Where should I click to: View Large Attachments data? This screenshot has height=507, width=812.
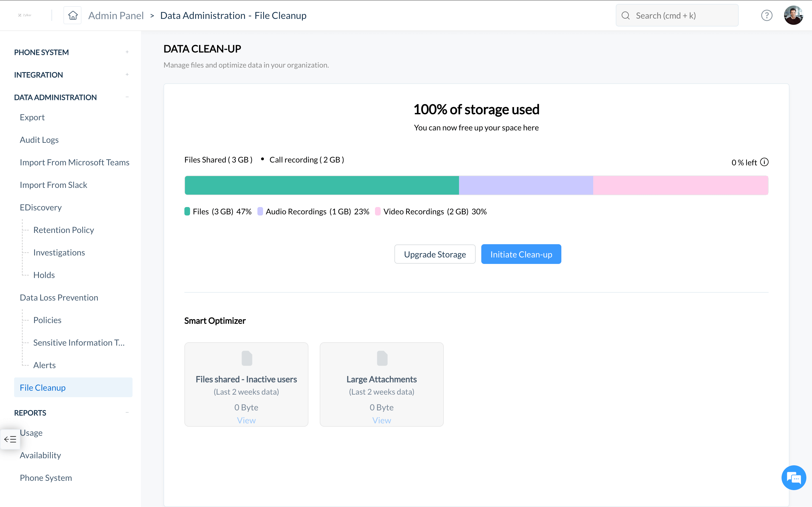tap(381, 419)
